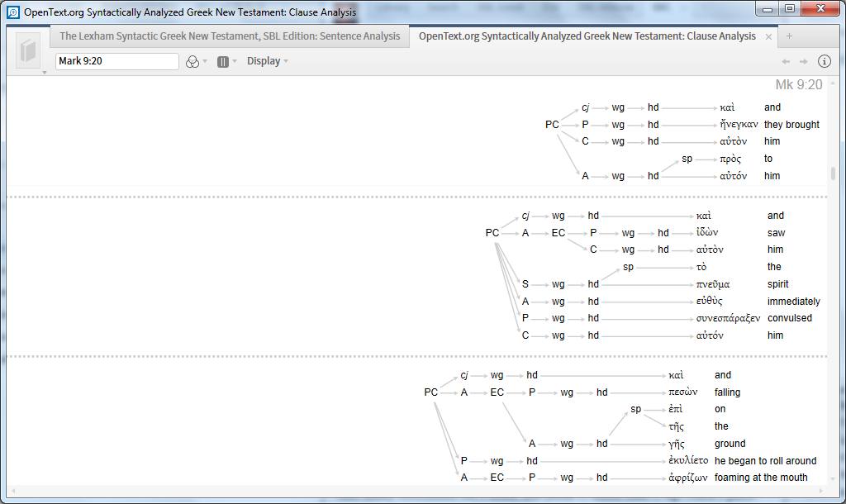Viewport: 846px width, 504px height.
Task: Click the gloss 'immediately'
Action: pyautogui.click(x=794, y=301)
